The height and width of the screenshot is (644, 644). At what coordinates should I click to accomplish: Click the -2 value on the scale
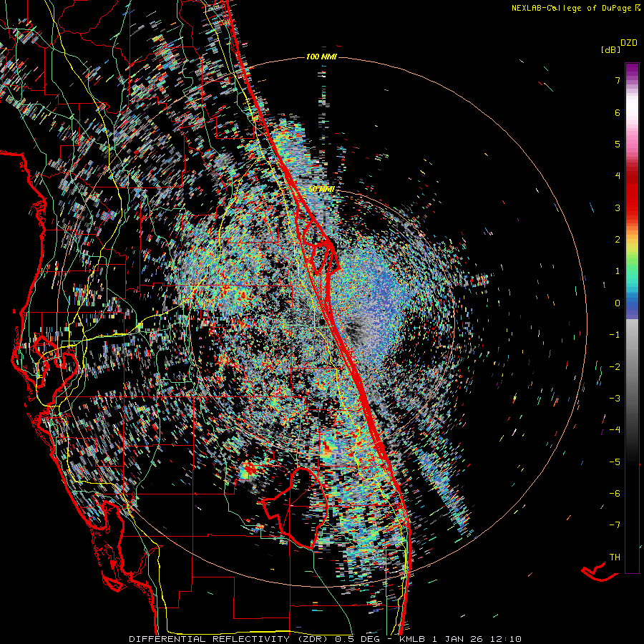(615, 367)
